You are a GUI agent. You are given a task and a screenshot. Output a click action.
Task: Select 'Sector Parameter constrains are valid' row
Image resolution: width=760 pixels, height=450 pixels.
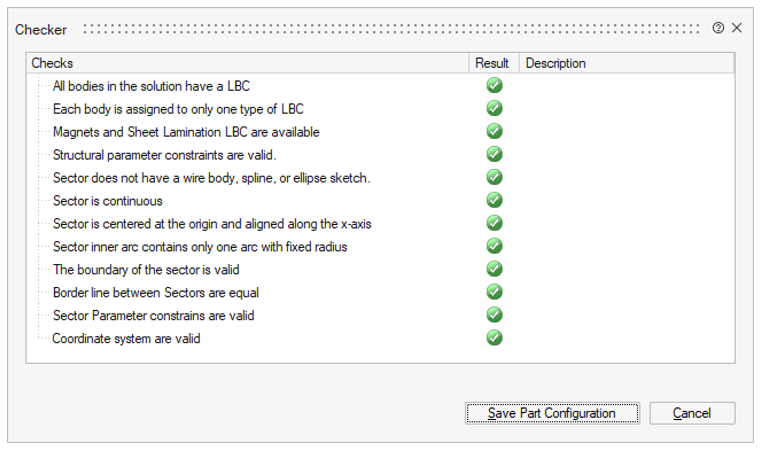pyautogui.click(x=153, y=315)
